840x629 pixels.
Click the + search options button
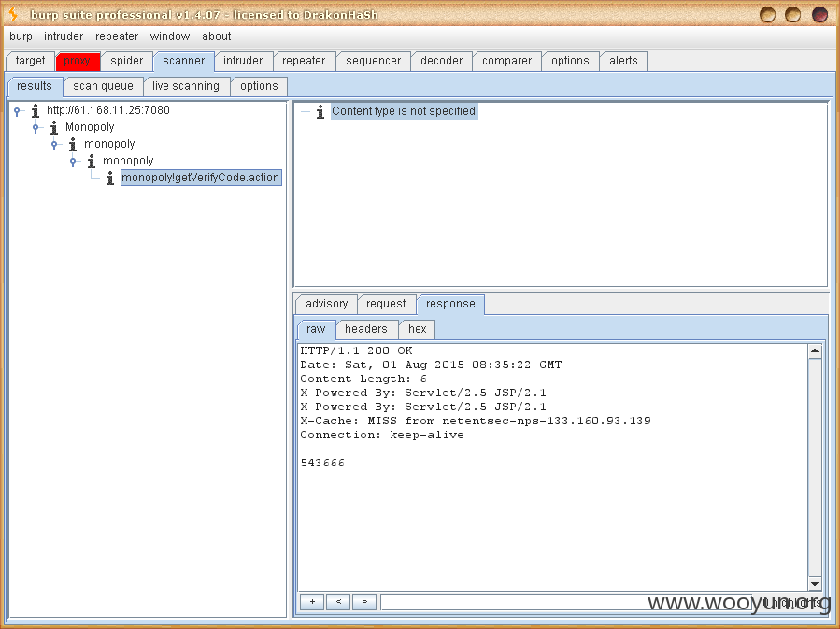point(312,602)
